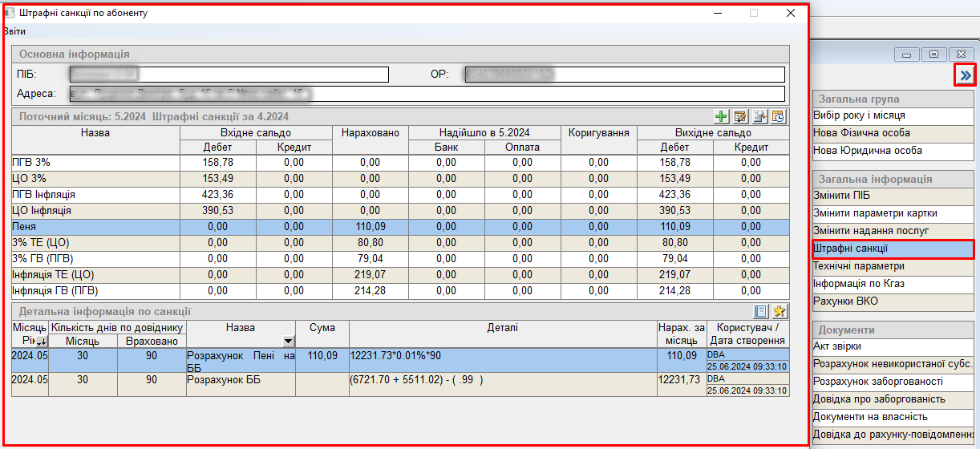Open the table with clock history icon
The image size is (980, 449).
[779, 117]
